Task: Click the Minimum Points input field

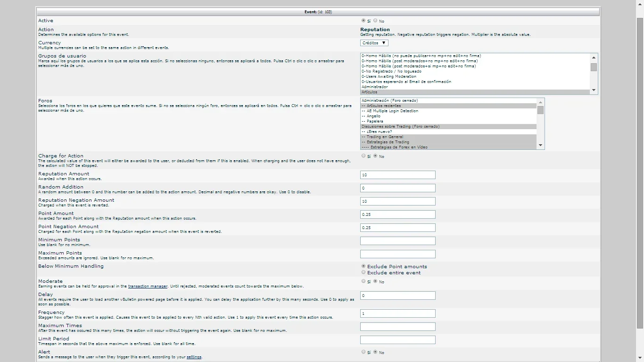Action: tap(398, 241)
